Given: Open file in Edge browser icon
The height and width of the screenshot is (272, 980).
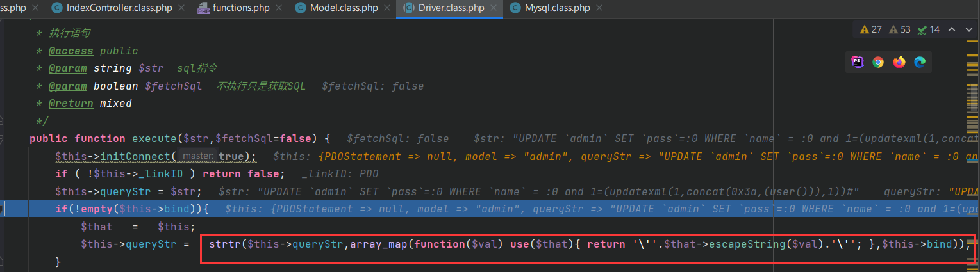Looking at the screenshot, I should click(x=920, y=61).
